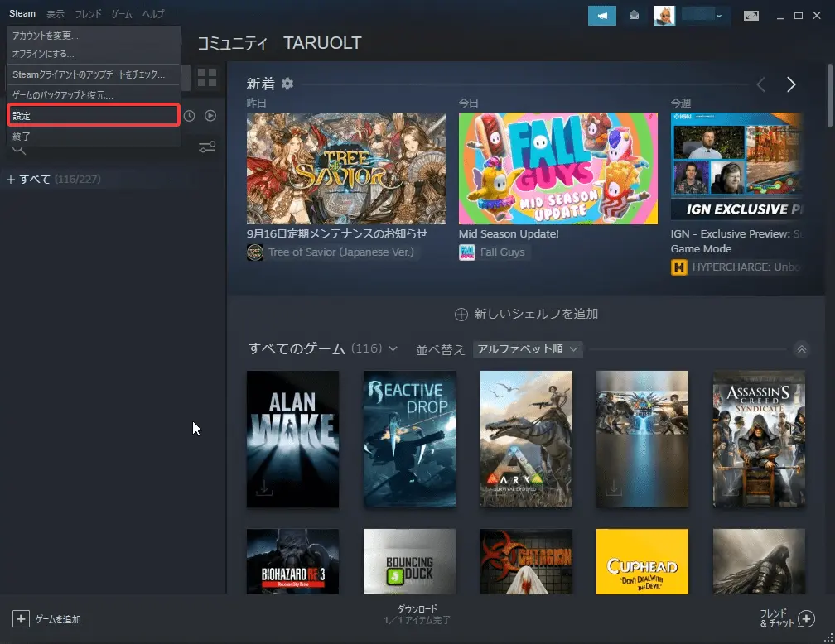Click Tree of Savior (Japanese Ver.) link

pyautogui.click(x=340, y=252)
